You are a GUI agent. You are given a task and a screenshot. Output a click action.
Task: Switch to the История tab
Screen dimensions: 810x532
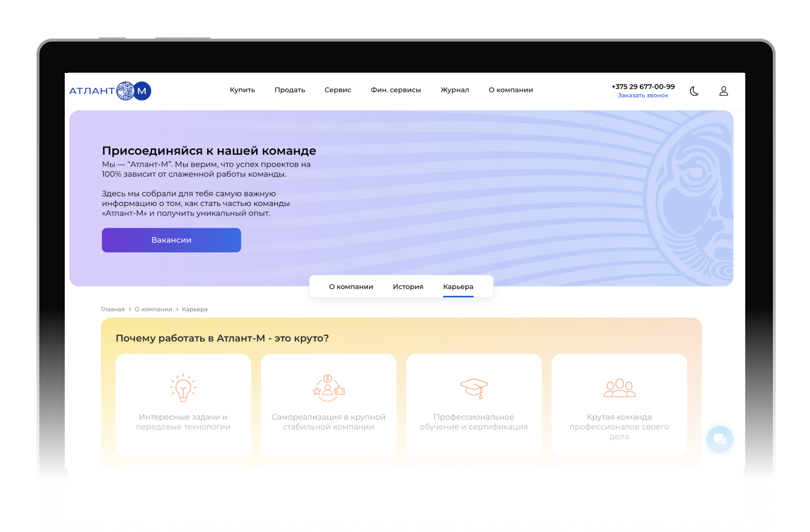tap(408, 287)
